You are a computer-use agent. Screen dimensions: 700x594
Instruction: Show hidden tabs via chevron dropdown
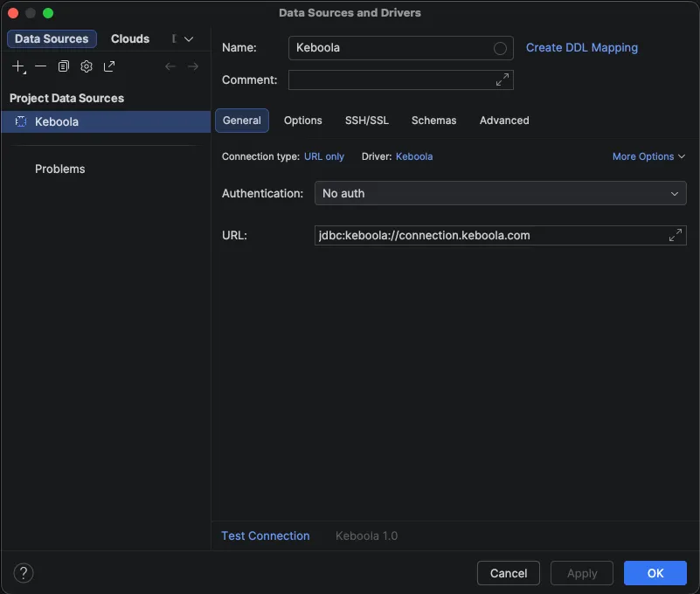[x=189, y=39]
